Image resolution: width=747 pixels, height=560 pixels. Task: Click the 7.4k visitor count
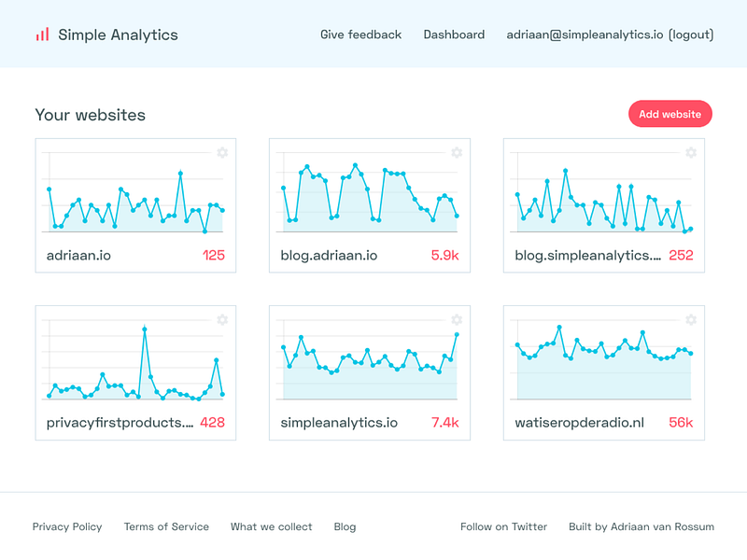click(x=445, y=423)
